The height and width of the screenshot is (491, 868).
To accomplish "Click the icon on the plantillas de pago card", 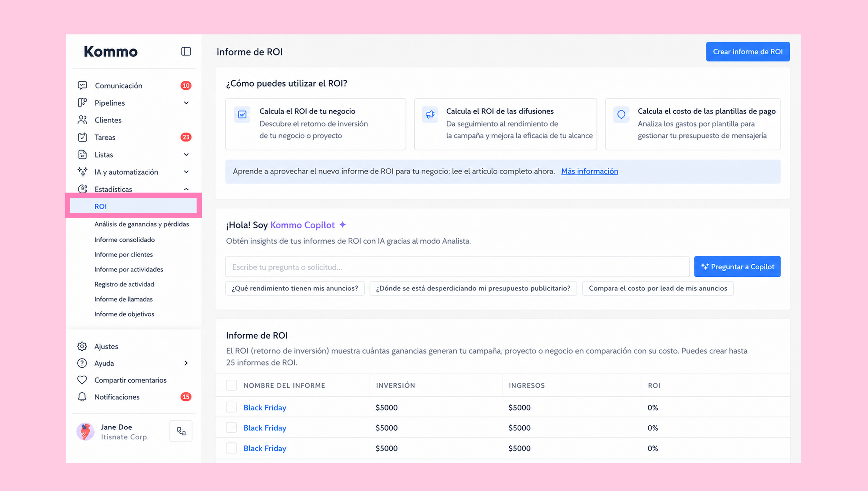I will point(621,115).
